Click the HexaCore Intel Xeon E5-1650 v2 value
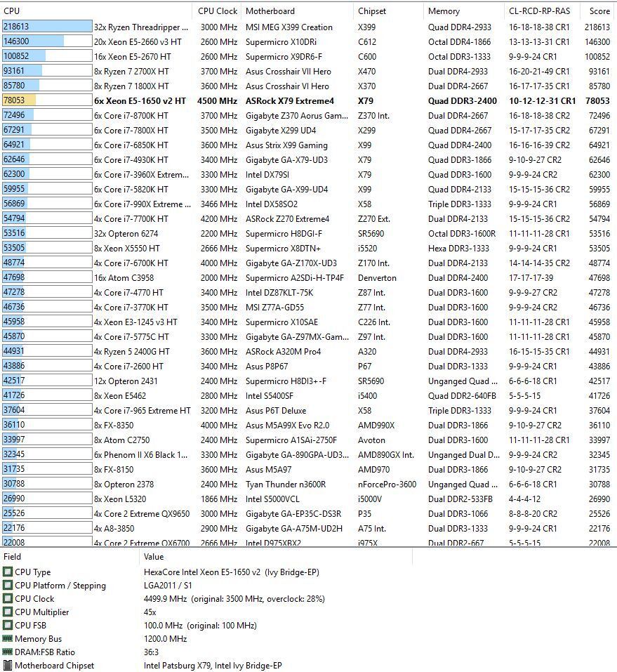617x672 pixels. 232,572
